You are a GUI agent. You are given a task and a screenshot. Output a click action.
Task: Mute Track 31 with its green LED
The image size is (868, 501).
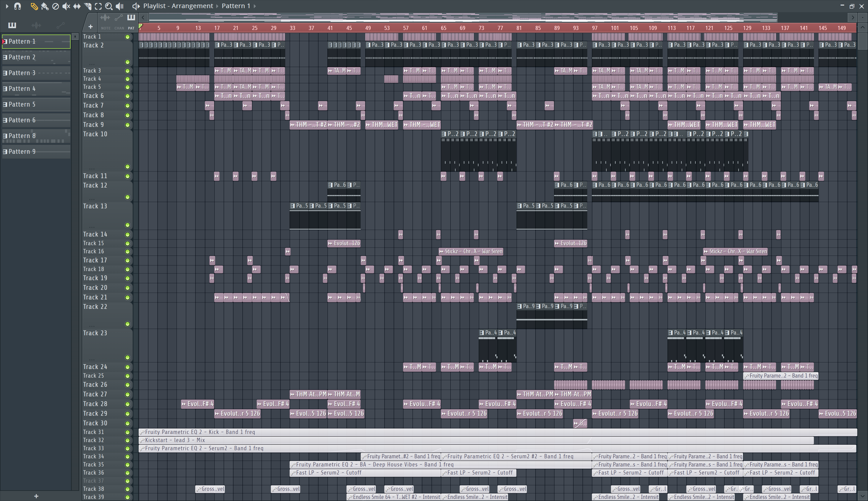pos(127,432)
